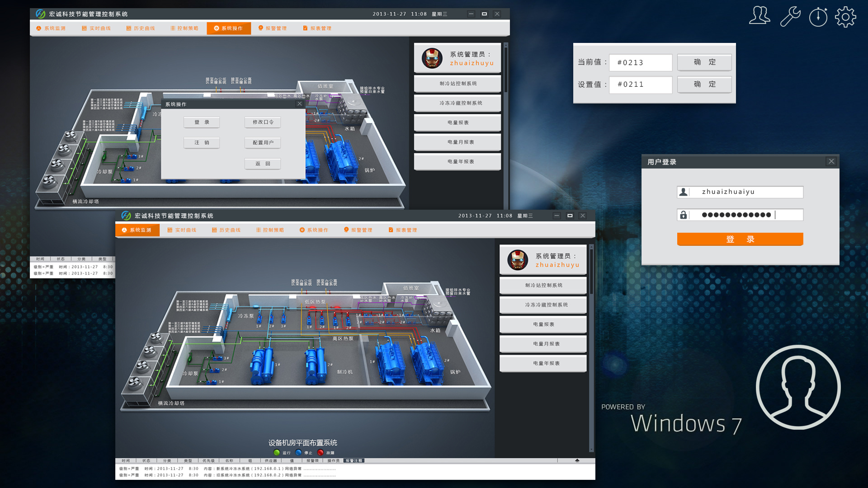
Task: Select 实时曲线 tab in lower window
Action: coord(182,230)
